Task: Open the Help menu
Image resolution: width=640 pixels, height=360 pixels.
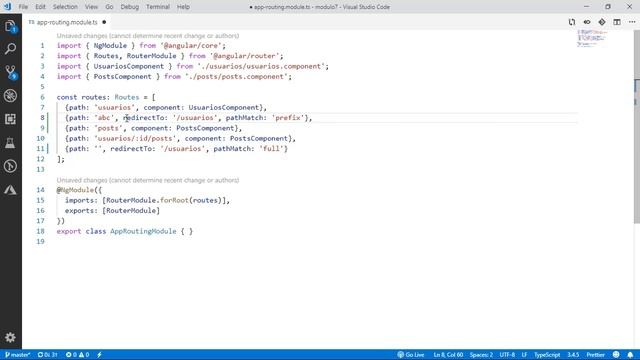Action: [183, 7]
